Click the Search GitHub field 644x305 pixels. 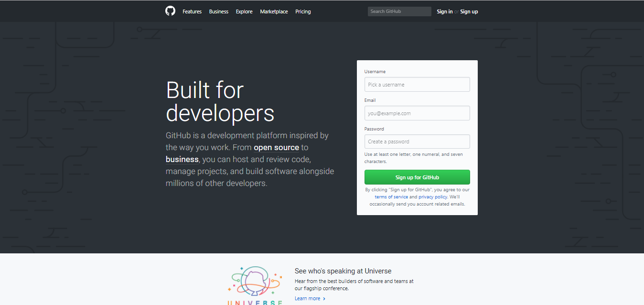point(399,11)
